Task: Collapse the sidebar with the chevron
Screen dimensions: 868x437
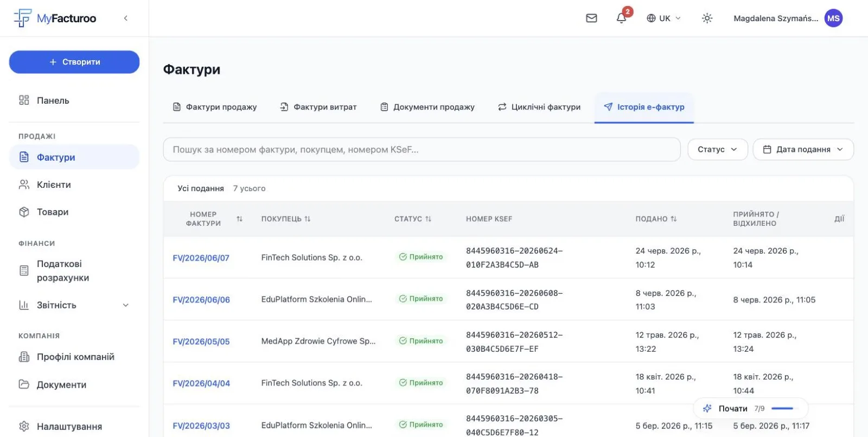Action: 126,18
